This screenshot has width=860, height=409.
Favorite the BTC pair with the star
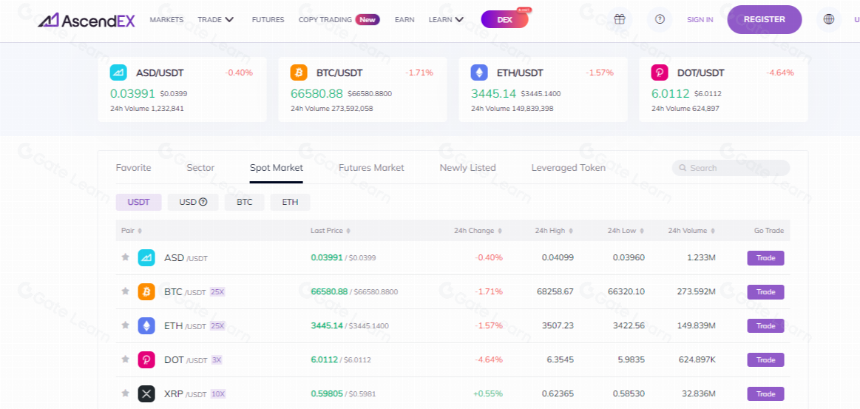click(125, 291)
